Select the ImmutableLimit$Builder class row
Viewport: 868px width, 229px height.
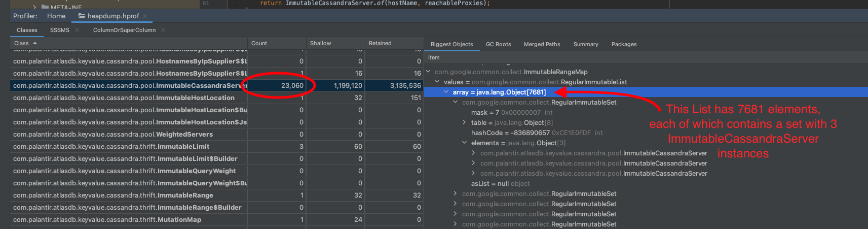pos(217,158)
